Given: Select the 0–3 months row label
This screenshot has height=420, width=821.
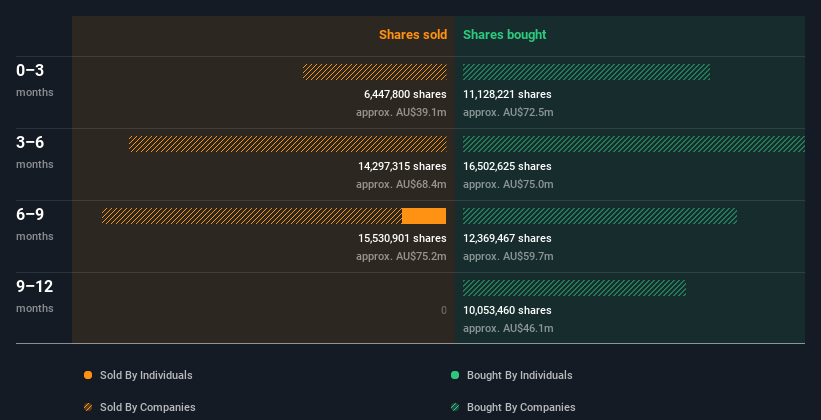Looking at the screenshot, I should point(35,80).
